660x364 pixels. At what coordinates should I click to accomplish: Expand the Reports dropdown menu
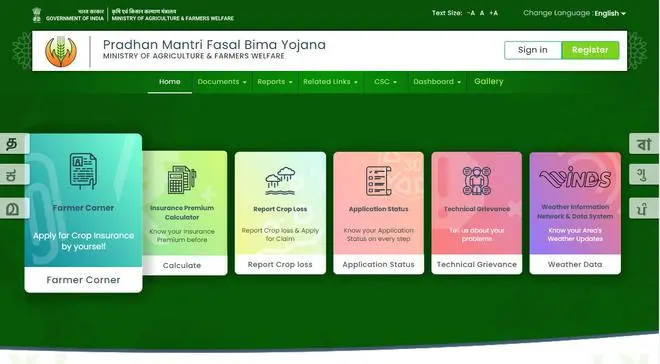[274, 82]
